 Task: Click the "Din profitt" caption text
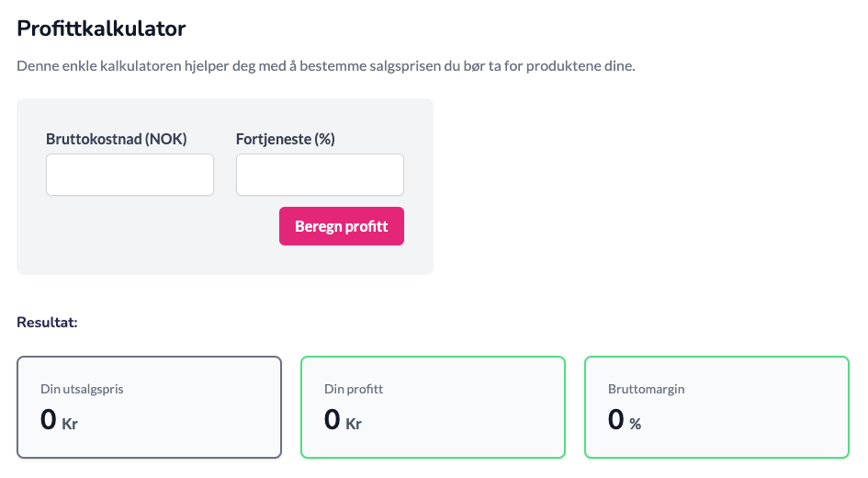(354, 389)
